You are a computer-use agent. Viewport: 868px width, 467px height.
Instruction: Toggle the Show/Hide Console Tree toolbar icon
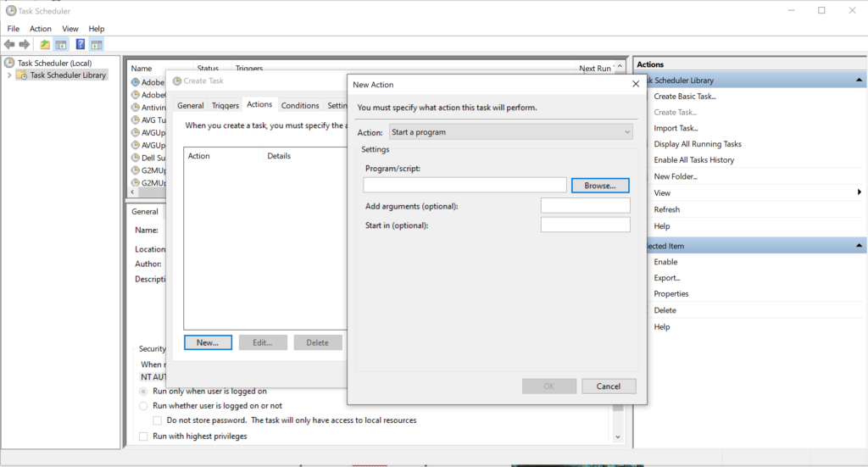[61, 44]
